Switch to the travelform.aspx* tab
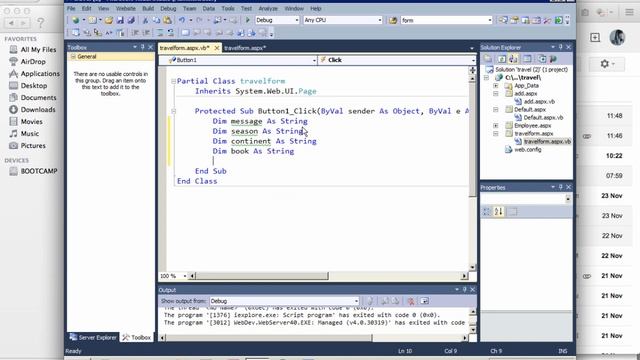The height and width of the screenshot is (360, 640). coord(245,48)
